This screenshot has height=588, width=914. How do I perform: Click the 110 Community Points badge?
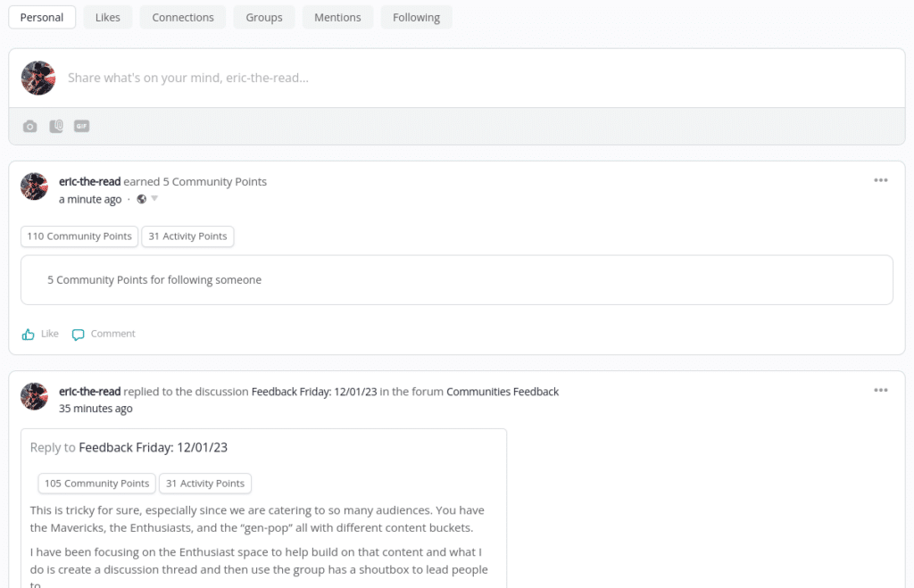[79, 236]
